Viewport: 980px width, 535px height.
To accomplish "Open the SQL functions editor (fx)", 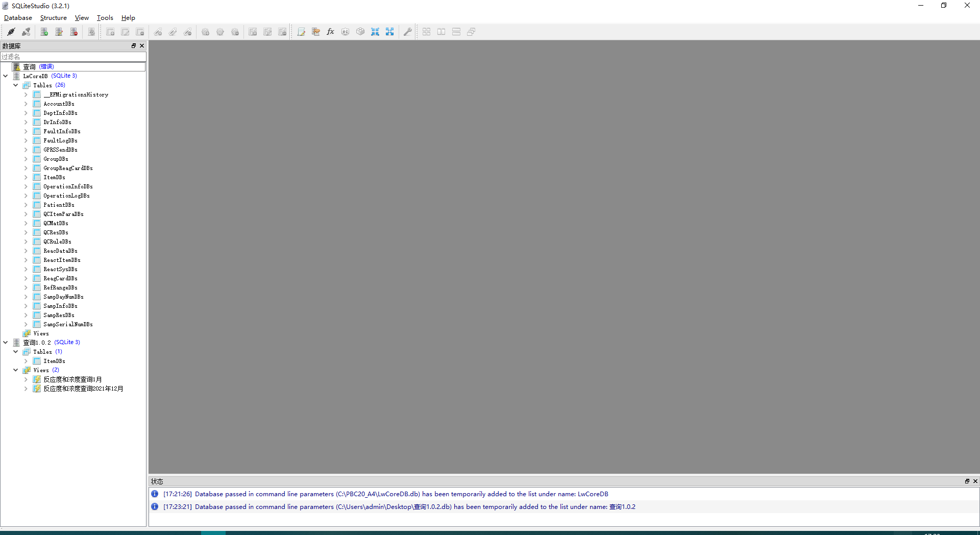I will click(331, 32).
